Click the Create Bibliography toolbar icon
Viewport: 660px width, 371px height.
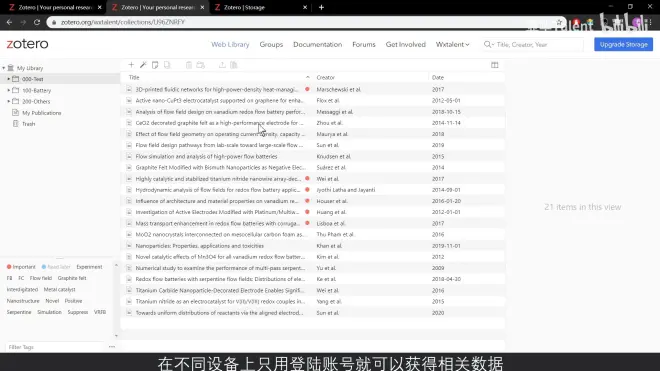[x=234, y=65]
